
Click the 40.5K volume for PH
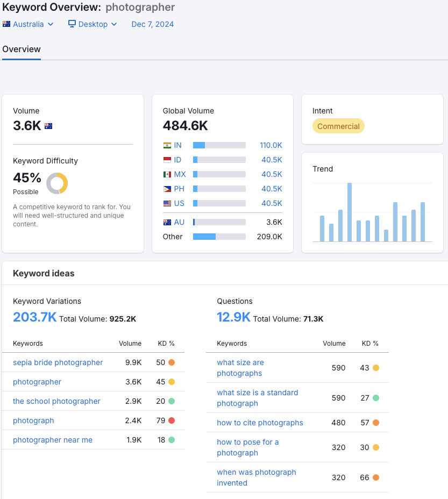[272, 189]
